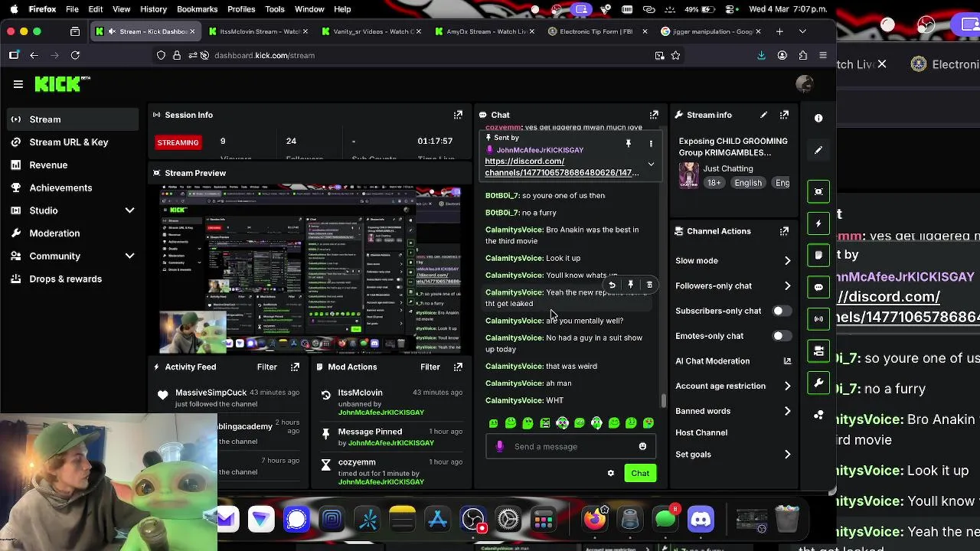Delete the hovered CalamitysVoice message
This screenshot has height=551, width=980.
[x=649, y=285]
